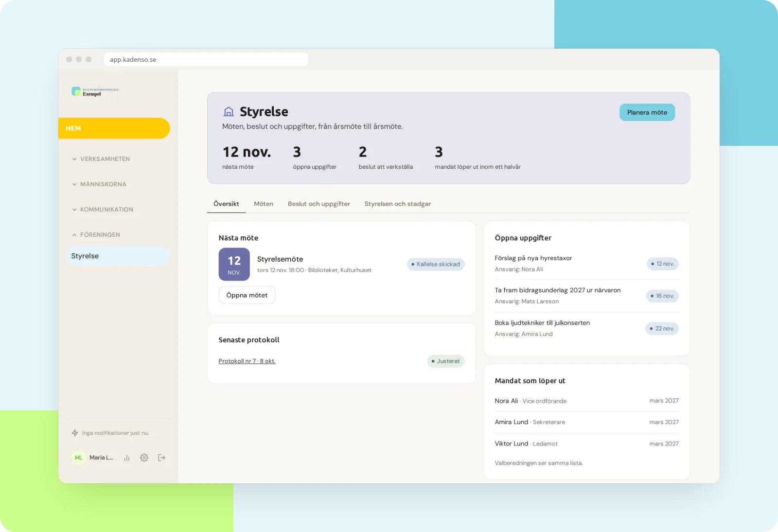
Task: Click the lightning notifications icon
Action: 75,433
